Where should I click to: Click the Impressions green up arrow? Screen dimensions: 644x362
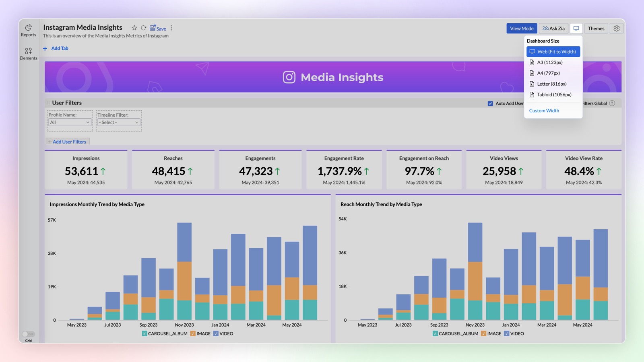point(103,171)
